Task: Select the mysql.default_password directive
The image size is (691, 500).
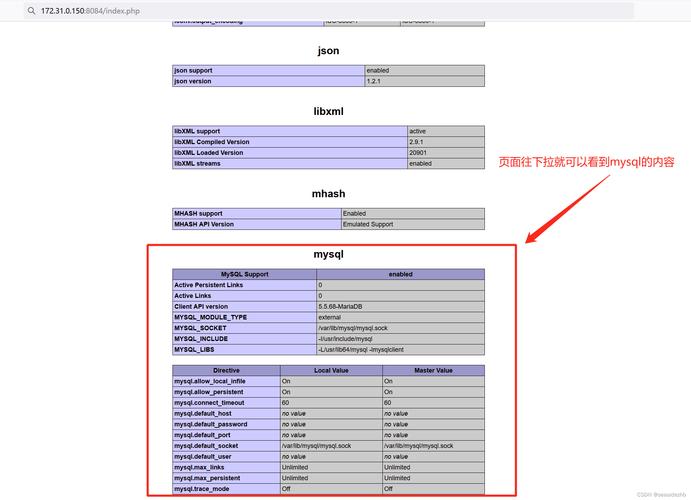Action: coord(211,424)
